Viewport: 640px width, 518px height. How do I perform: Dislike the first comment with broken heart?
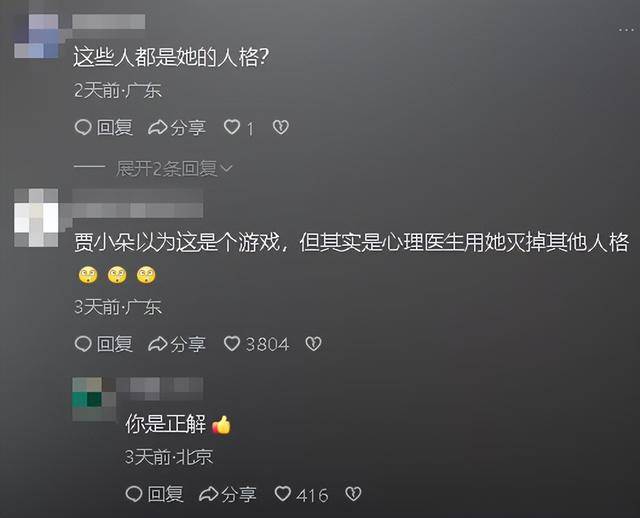pos(281,127)
